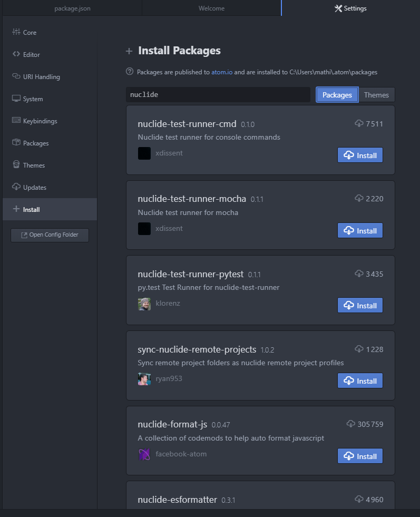Image resolution: width=420 pixels, height=517 pixels.
Task: Open Packages section box icon
Action: [x=16, y=142]
